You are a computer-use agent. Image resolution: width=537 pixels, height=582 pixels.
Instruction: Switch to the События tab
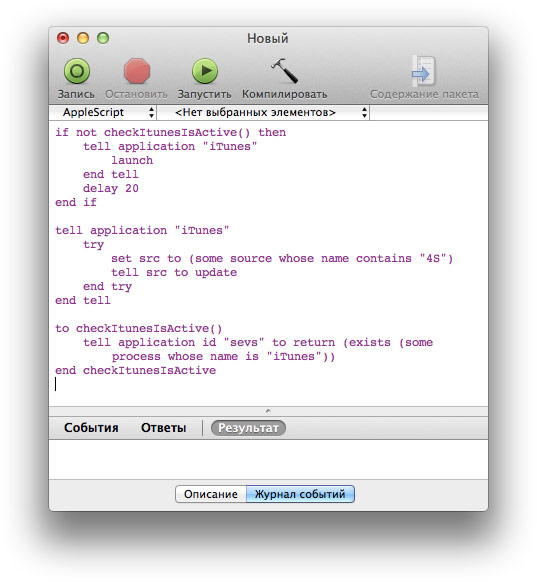(91, 428)
